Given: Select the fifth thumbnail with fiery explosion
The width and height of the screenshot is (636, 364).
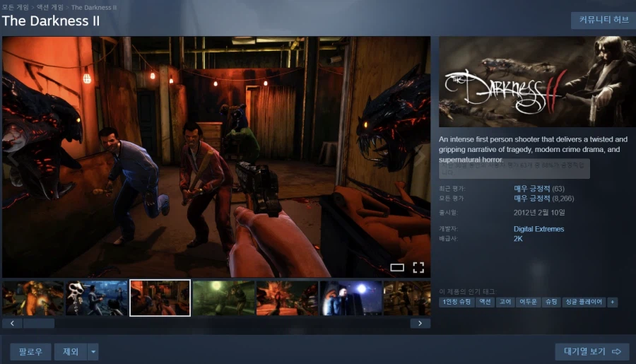Looking at the screenshot, I should 287,298.
